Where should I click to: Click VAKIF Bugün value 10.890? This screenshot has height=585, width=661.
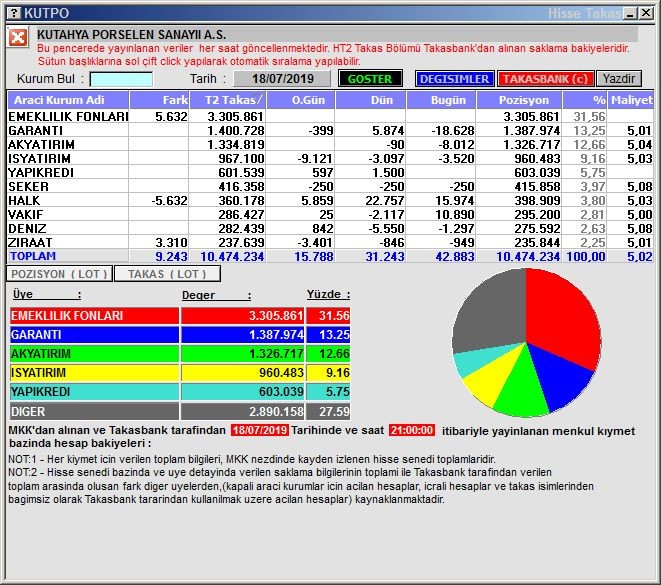[x=454, y=215]
